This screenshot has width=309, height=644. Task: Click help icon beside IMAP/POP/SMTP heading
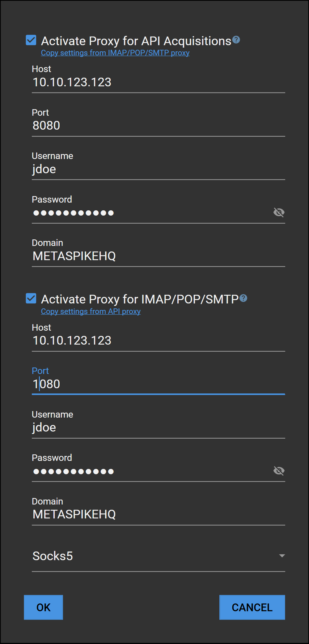[243, 298]
